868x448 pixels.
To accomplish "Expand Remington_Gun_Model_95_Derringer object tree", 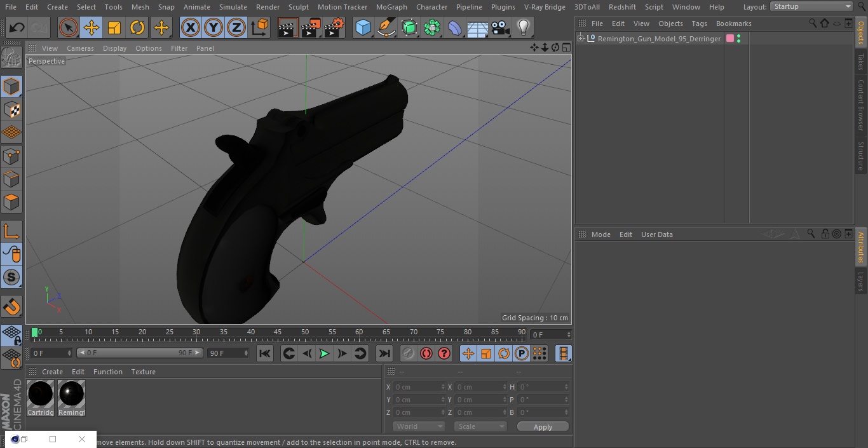I will pos(580,39).
